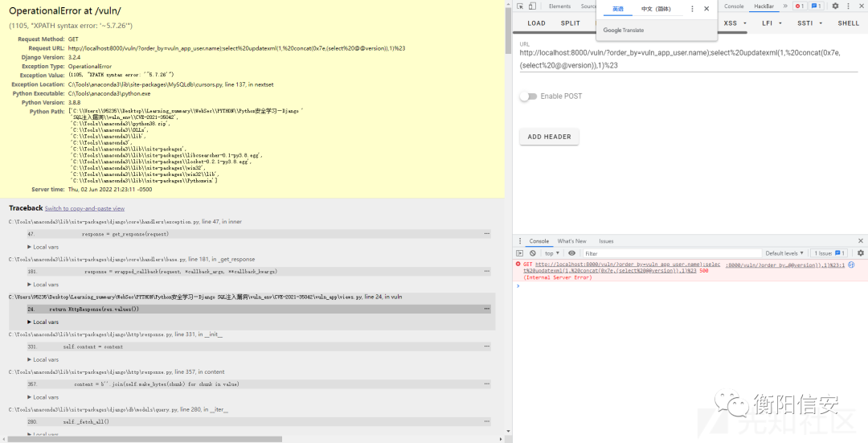Click the replay XHR icon on the error row

851,265
